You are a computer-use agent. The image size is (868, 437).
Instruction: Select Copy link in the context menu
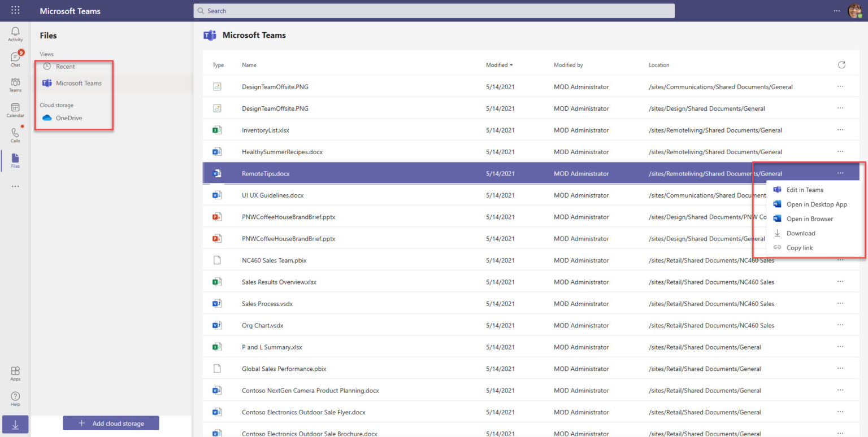[x=800, y=247]
